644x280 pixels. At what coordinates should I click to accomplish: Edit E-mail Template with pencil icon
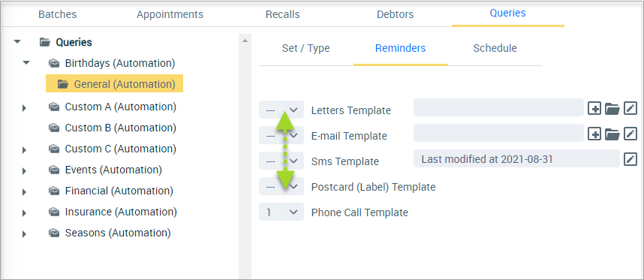(630, 134)
